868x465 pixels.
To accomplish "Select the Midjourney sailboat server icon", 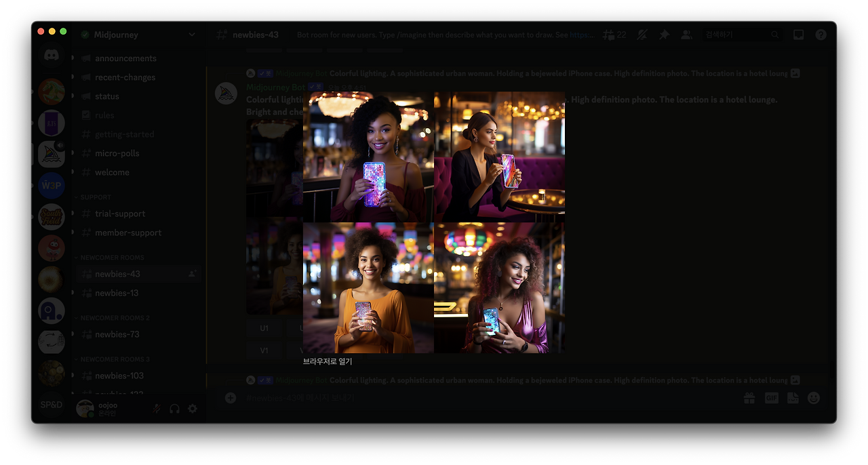I will (x=52, y=154).
